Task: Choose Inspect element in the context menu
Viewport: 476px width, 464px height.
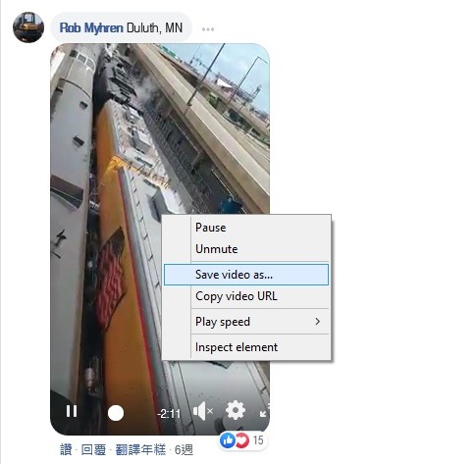Action: [x=246, y=347]
